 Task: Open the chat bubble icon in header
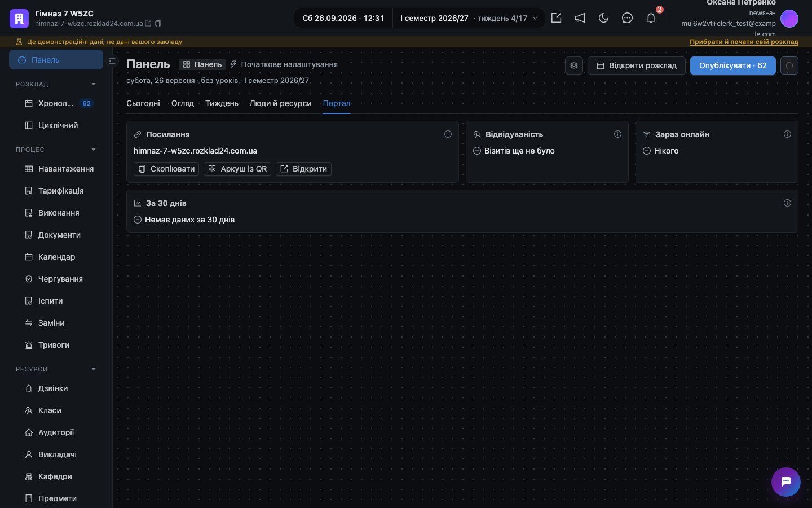(627, 18)
